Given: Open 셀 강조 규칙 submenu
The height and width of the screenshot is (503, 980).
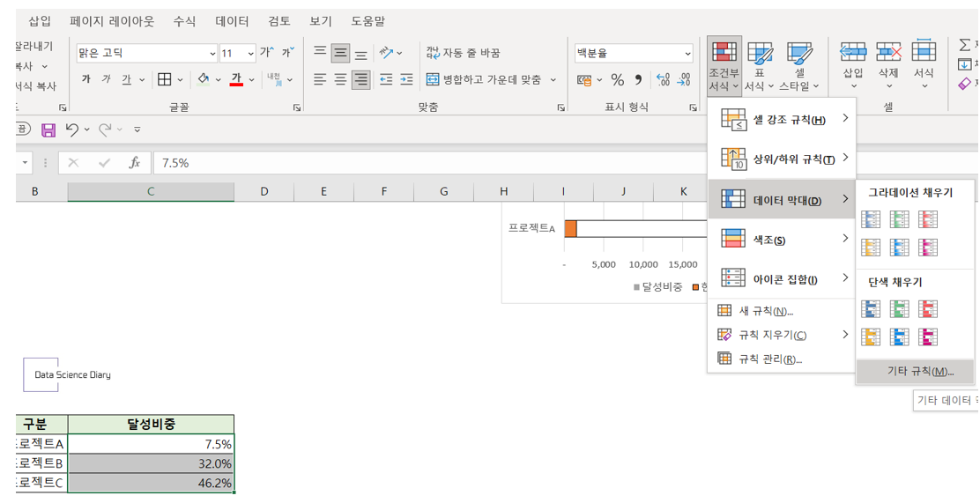Looking at the screenshot, I should point(781,119).
